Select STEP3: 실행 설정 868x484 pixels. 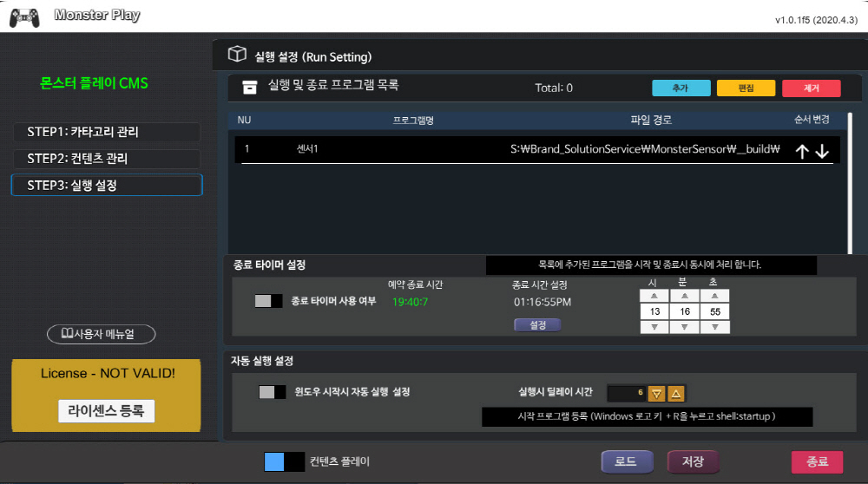[107, 186]
